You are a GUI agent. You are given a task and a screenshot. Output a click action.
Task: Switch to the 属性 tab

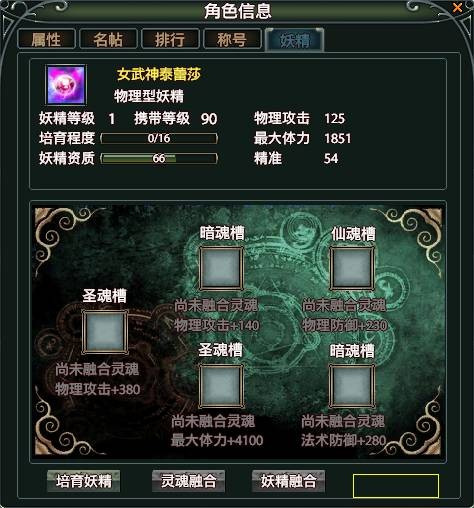(x=46, y=39)
